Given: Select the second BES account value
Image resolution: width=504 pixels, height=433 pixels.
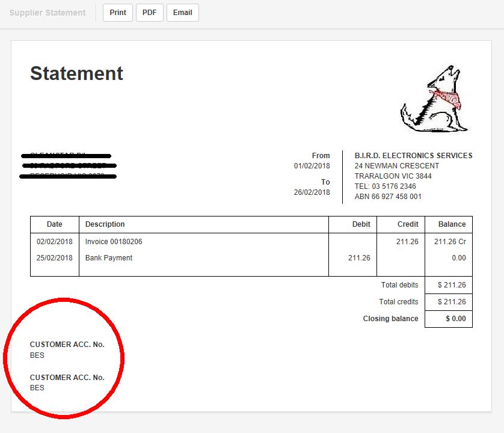Looking at the screenshot, I should (x=37, y=388).
